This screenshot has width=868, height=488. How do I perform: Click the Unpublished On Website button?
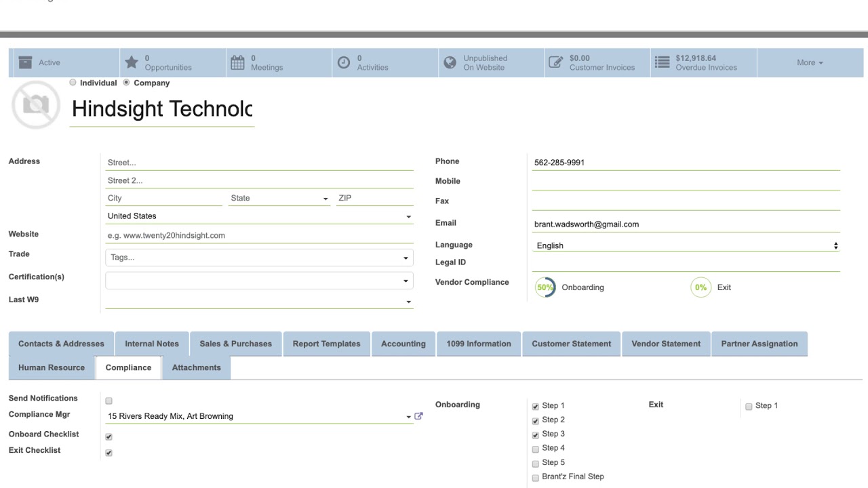click(491, 62)
